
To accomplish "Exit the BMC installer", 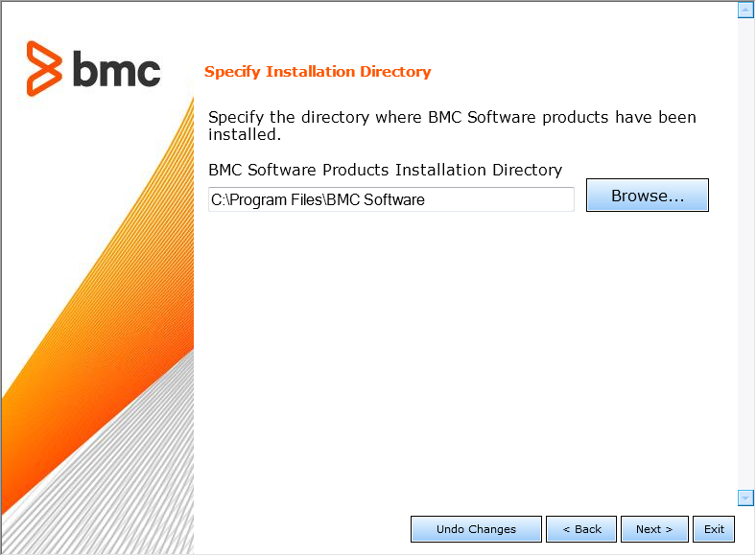I will pos(714,529).
